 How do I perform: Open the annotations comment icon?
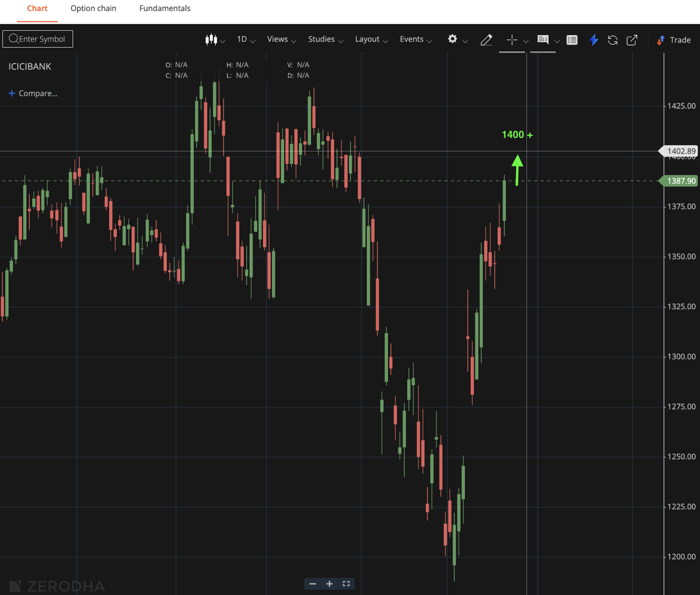[542, 40]
